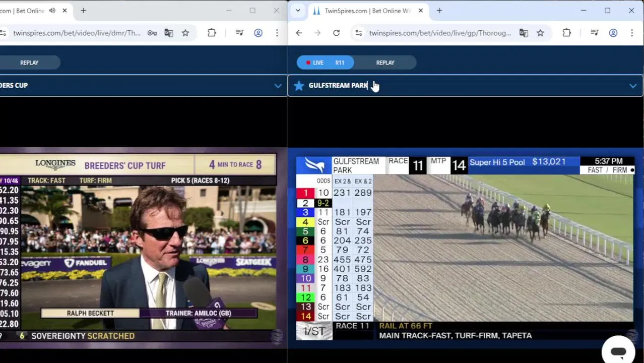Click 'RALPH BECKETT' name caption
Viewport: 644px width, 363px height.
[90, 313]
